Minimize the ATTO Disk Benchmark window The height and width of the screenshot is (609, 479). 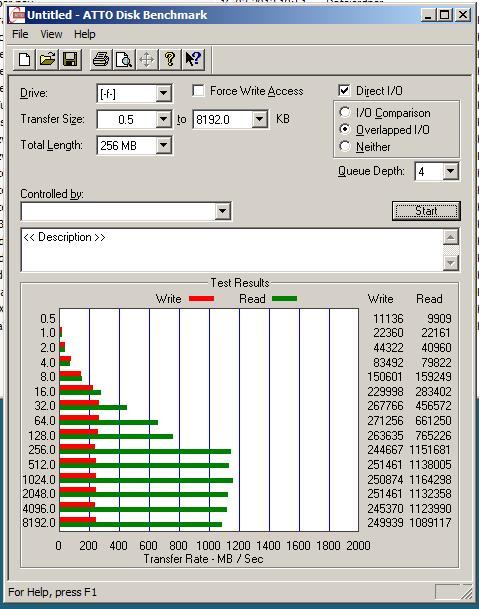click(428, 15)
